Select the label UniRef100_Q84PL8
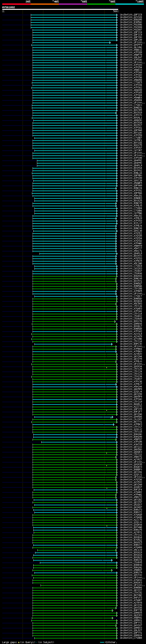Viewport: 146px width, 644px height. pos(131,254)
